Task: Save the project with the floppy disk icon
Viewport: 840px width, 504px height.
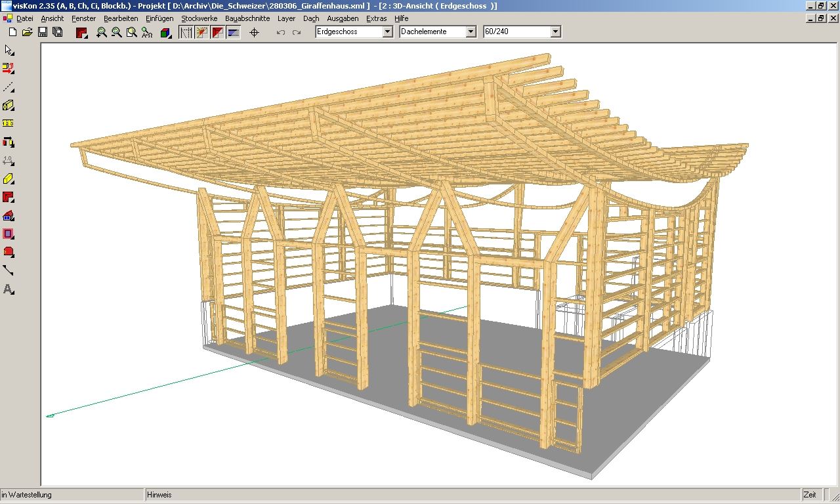Action: point(43,32)
